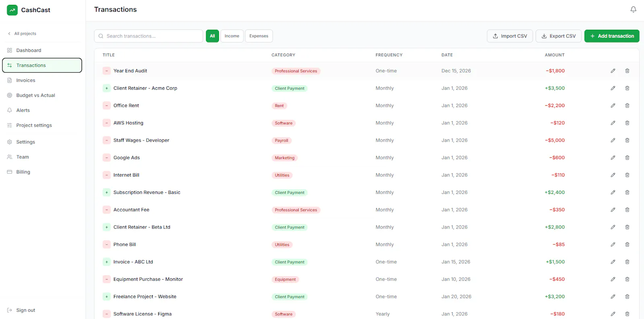Delete the Year End Audit transaction

(627, 71)
